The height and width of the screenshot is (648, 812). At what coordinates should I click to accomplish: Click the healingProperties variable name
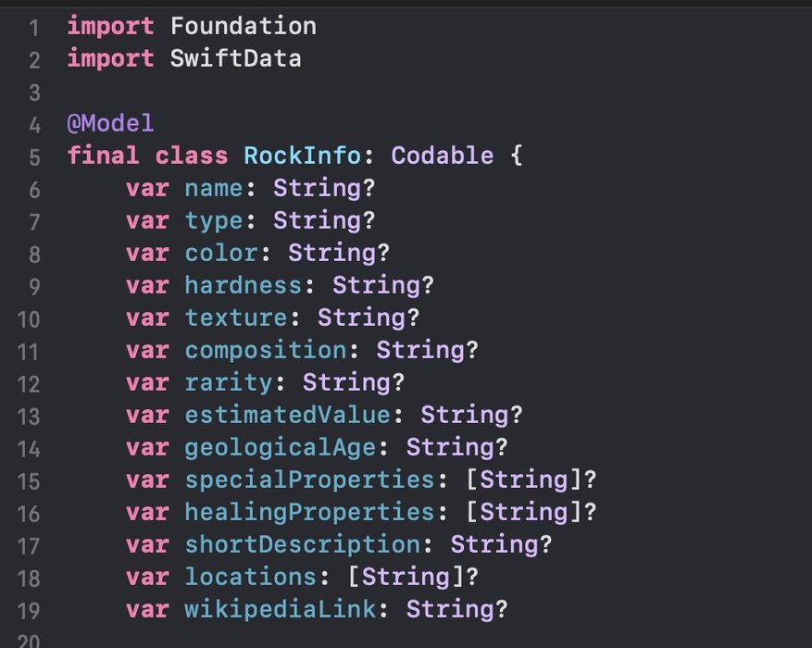point(309,512)
